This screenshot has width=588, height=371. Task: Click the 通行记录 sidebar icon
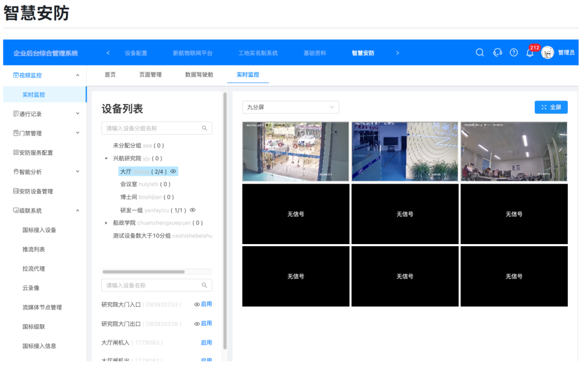tap(16, 114)
